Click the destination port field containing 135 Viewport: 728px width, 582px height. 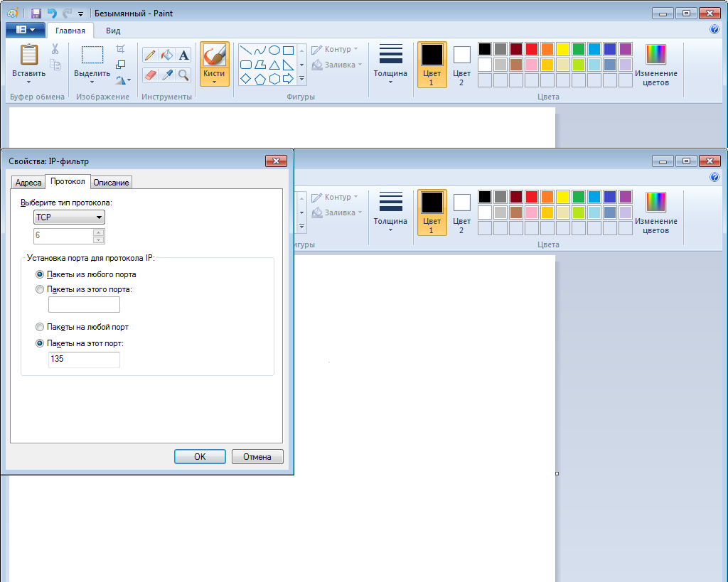coord(84,360)
